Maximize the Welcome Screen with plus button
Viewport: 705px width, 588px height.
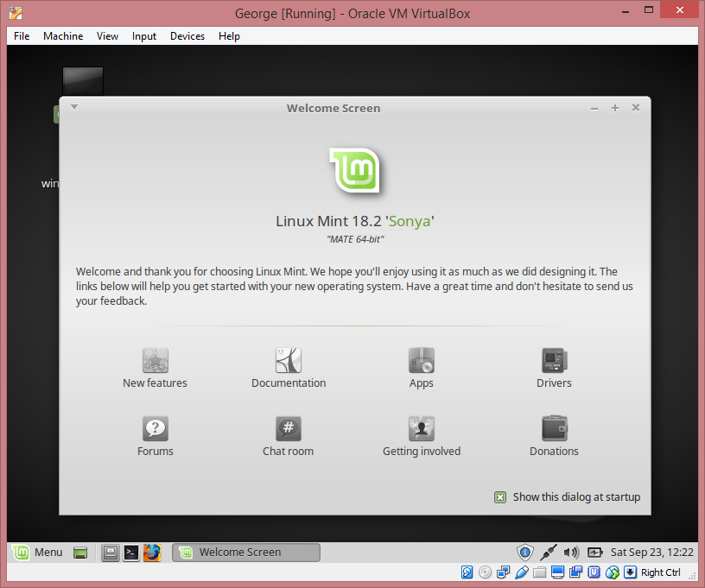tap(615, 108)
